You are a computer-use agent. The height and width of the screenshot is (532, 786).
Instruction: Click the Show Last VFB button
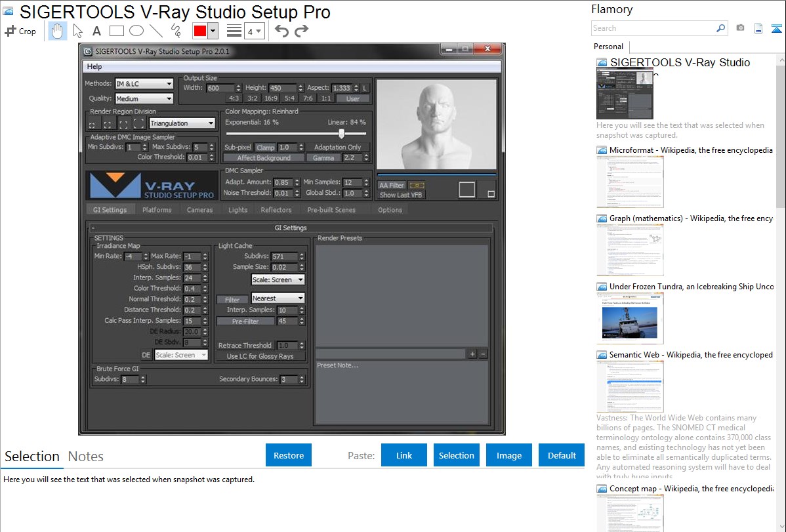pyautogui.click(x=401, y=195)
